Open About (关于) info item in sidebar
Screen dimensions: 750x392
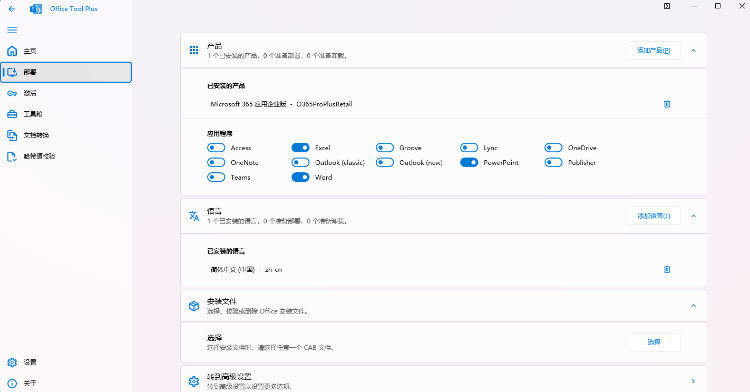(x=66, y=383)
